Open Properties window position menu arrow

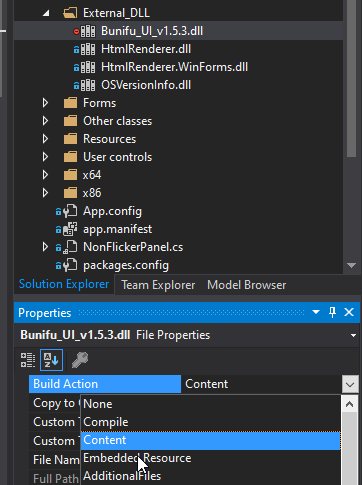(x=316, y=313)
